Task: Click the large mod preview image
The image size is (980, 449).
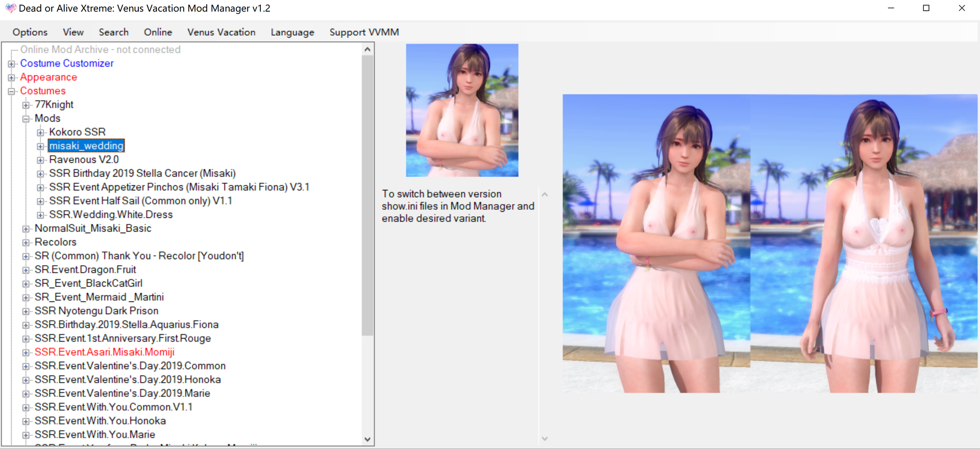Action: pyautogui.click(x=770, y=243)
